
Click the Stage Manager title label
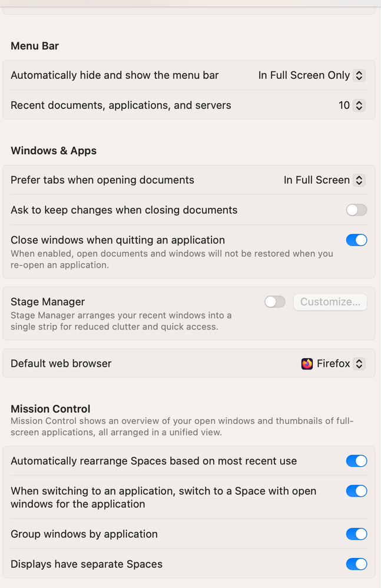pyautogui.click(x=48, y=302)
